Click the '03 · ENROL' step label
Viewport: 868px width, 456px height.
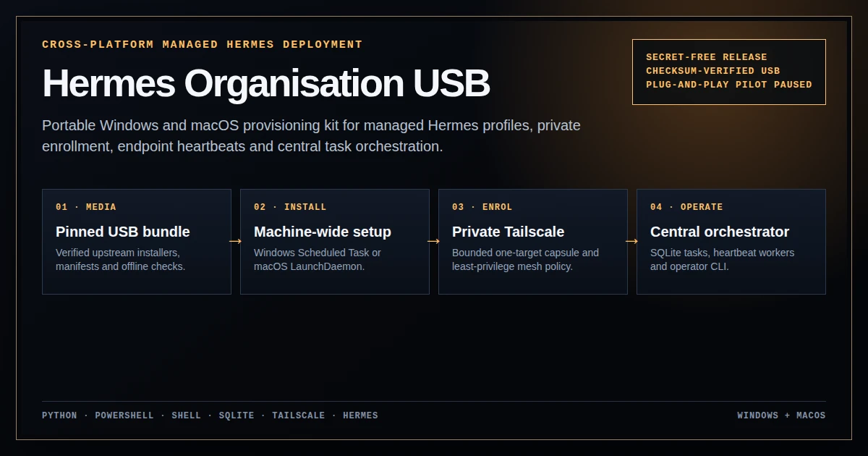tap(482, 207)
